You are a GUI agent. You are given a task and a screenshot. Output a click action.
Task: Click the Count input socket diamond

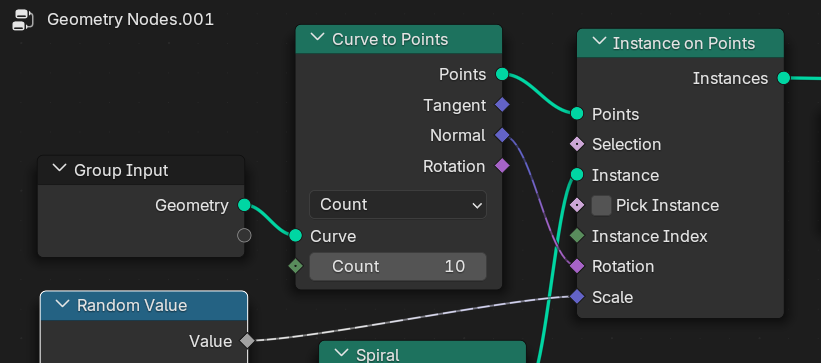pyautogui.click(x=296, y=266)
